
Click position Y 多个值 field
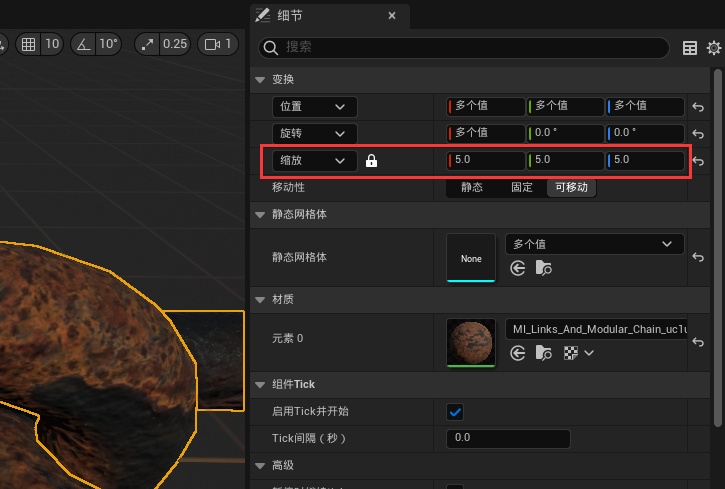[x=565, y=106]
